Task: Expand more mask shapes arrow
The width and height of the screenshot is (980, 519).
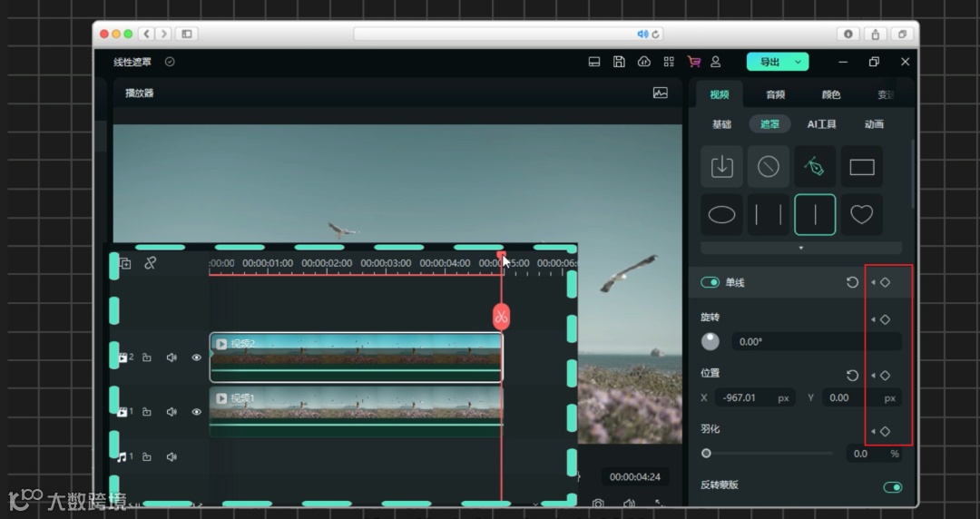Action: tap(801, 248)
